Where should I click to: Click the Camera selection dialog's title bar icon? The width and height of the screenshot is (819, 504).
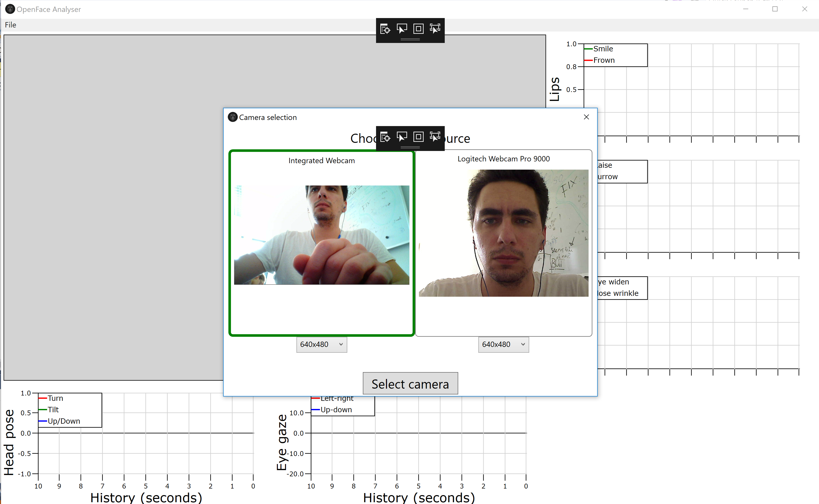232,117
